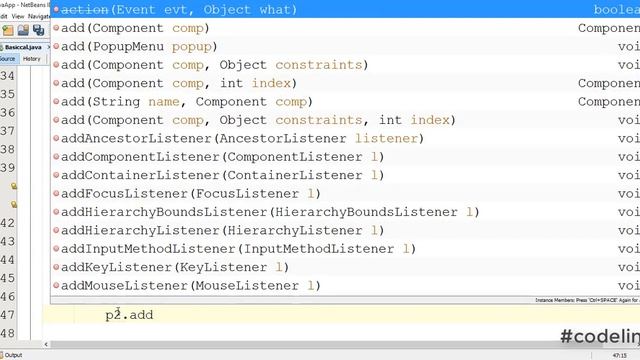Click line number 37 in gutter
This screenshot has width=640, height=360.
[x=7, y=131]
